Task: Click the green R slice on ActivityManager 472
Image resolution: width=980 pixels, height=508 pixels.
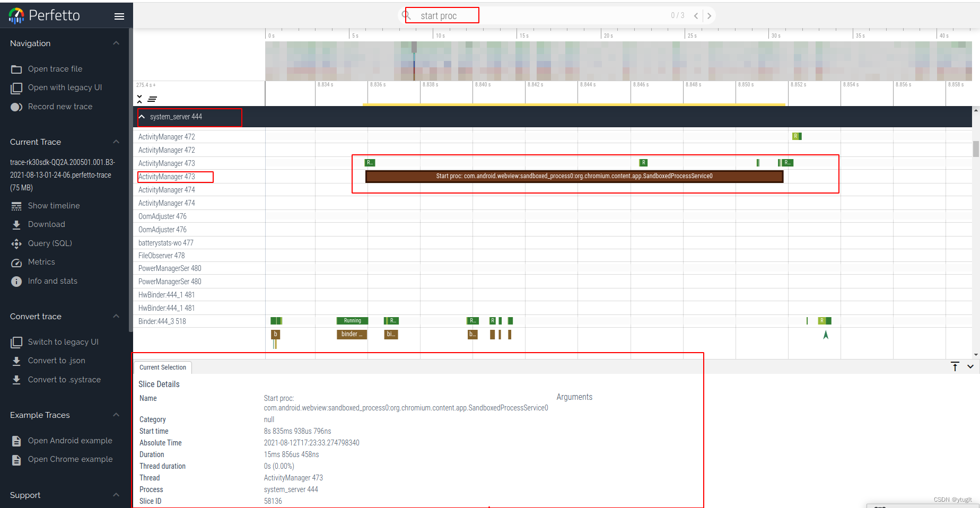Action: tap(797, 136)
